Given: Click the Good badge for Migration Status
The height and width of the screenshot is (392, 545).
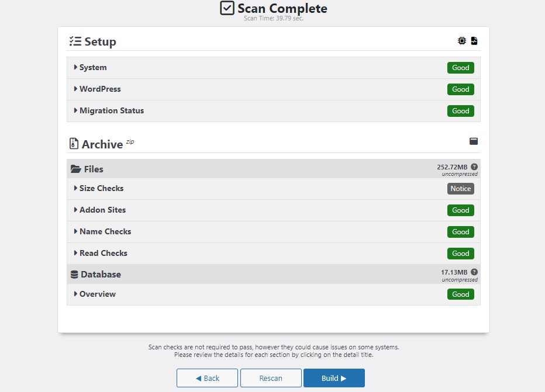Looking at the screenshot, I should (x=461, y=111).
